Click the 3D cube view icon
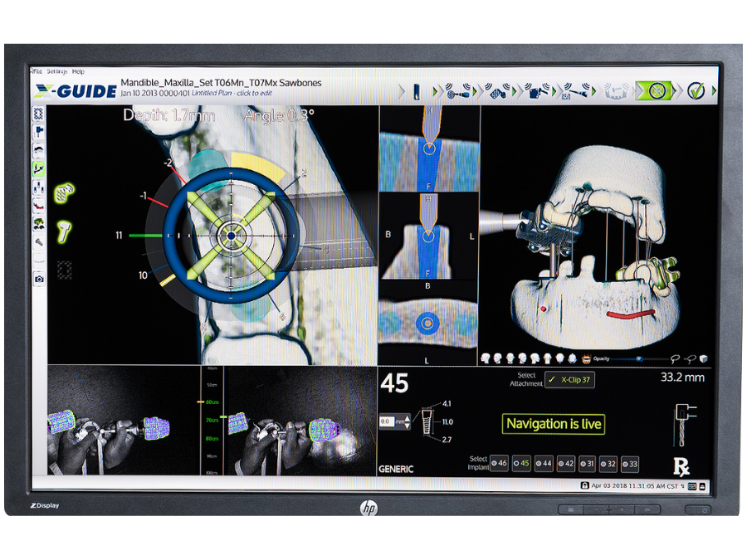 click(704, 358)
